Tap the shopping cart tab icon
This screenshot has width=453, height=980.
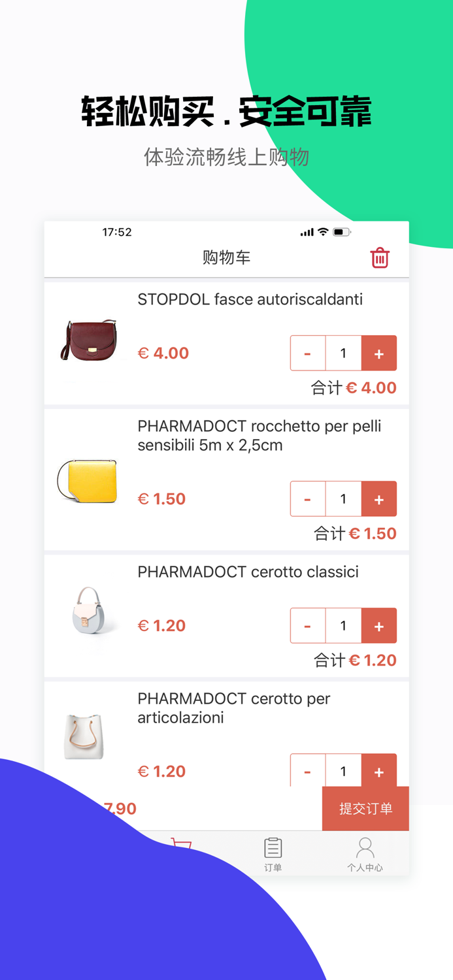click(181, 843)
